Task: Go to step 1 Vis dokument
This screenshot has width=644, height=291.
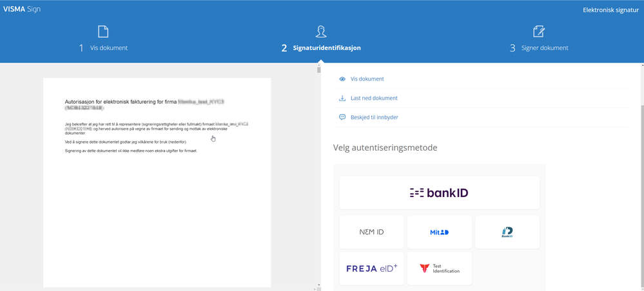Action: (x=103, y=48)
